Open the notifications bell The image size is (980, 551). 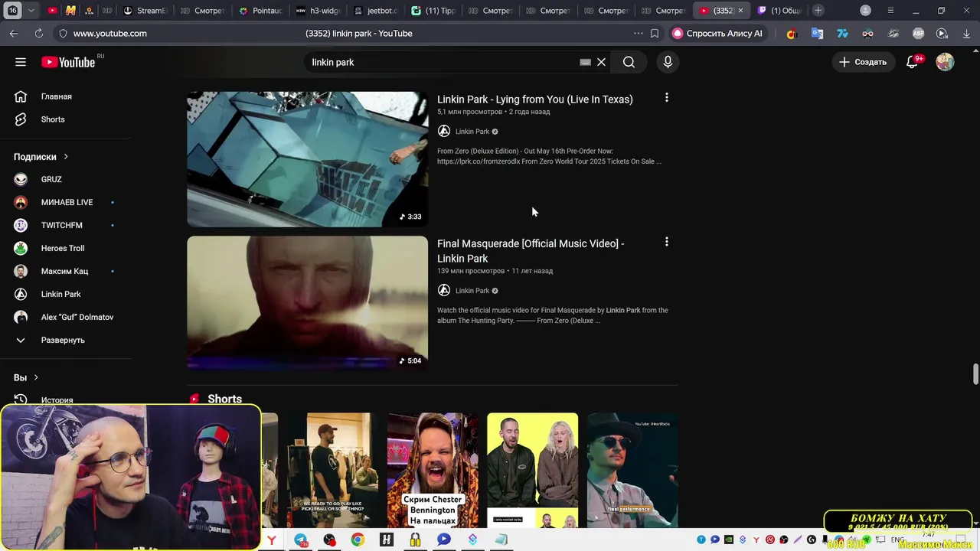(x=912, y=62)
